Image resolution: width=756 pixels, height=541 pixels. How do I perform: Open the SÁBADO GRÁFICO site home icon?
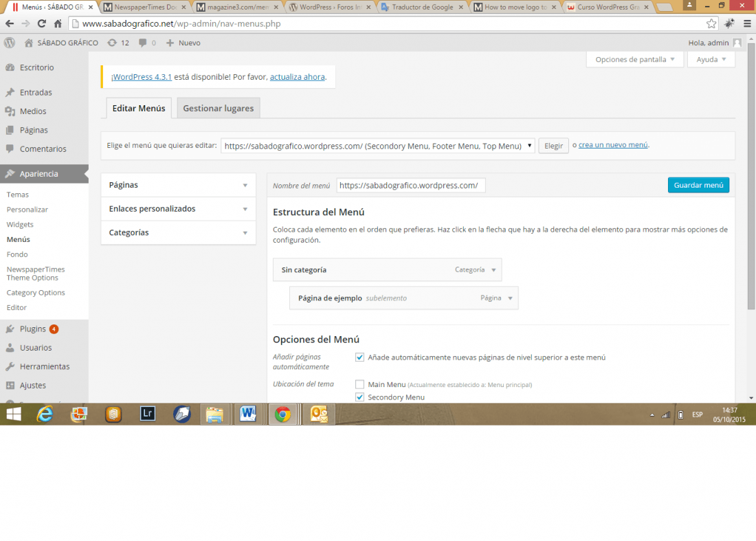click(x=29, y=43)
